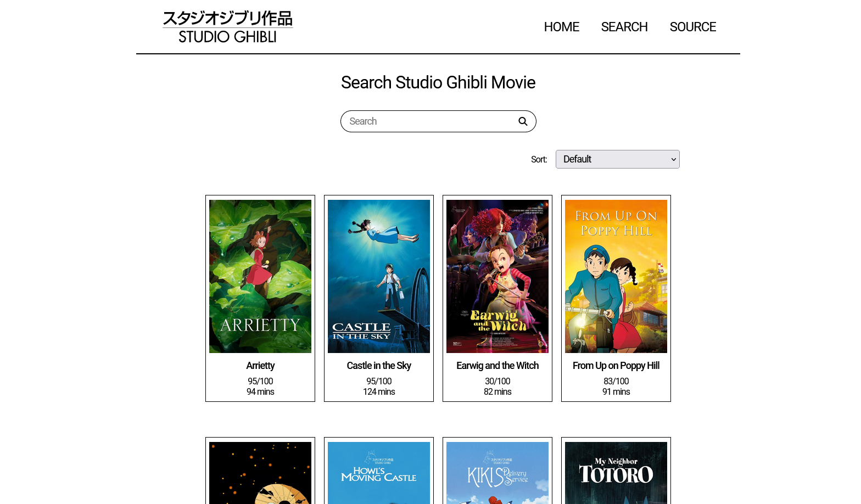Open the Sort dropdown menu
The height and width of the screenshot is (504, 861).
click(617, 159)
